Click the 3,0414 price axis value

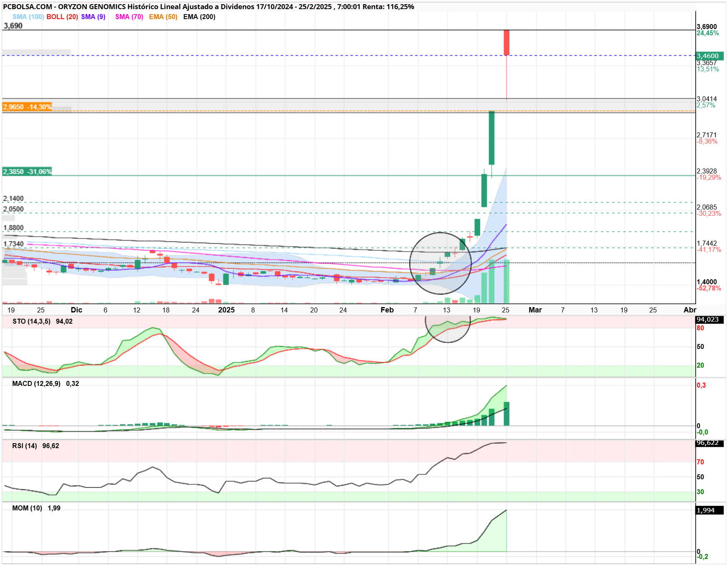(x=707, y=99)
